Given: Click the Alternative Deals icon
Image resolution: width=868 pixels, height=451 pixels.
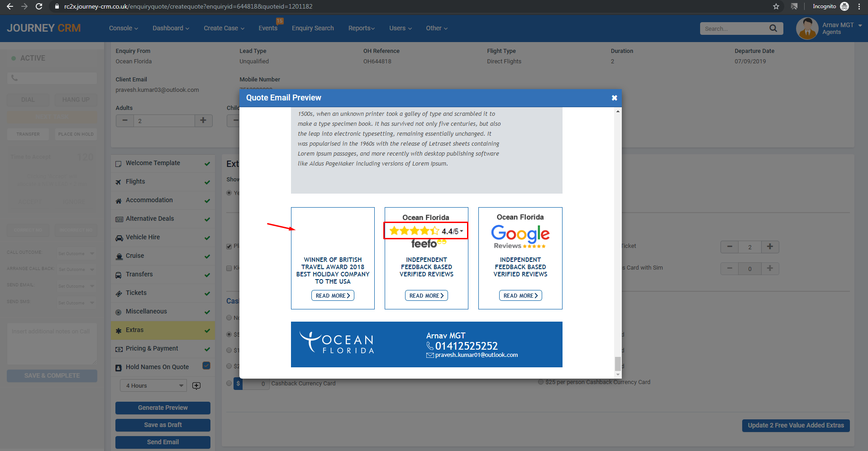Looking at the screenshot, I should coord(119,219).
